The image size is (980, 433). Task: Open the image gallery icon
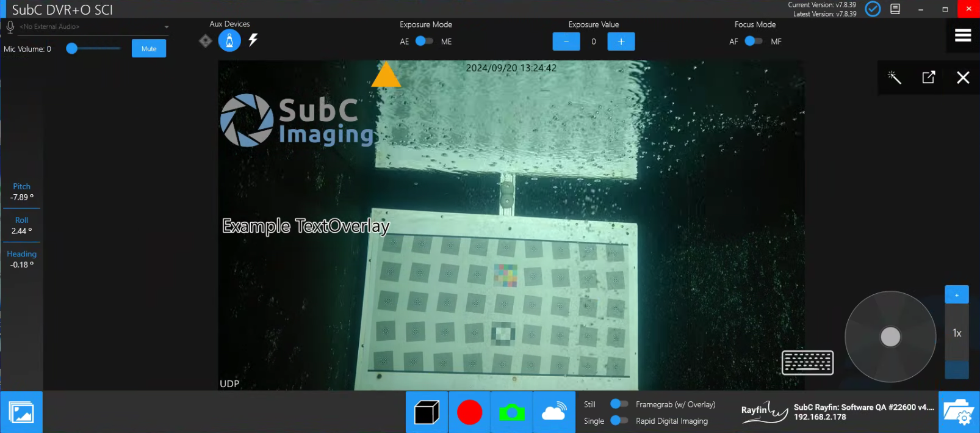(x=22, y=413)
